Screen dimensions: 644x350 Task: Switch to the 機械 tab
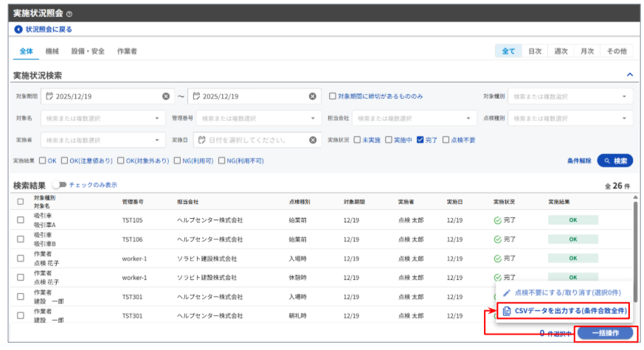[53, 52]
